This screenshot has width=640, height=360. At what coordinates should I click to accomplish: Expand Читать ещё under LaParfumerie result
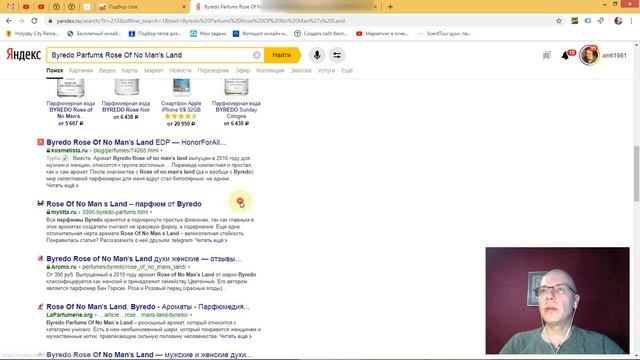235,336
